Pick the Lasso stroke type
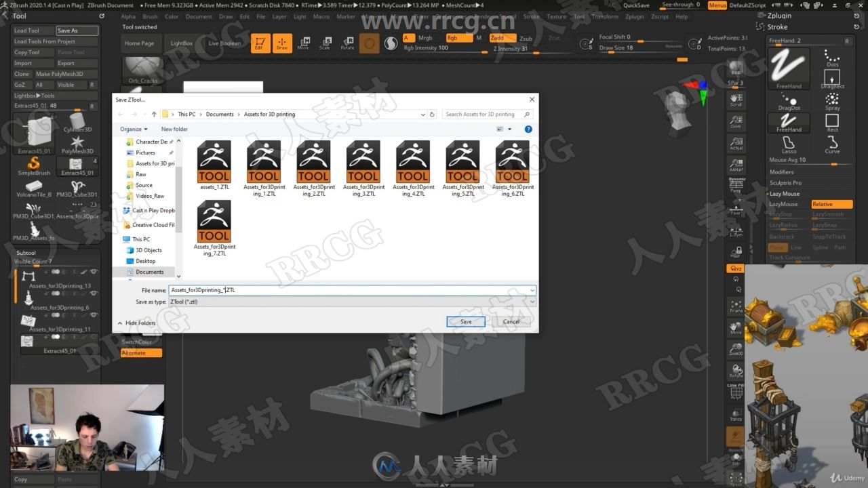This screenshot has width=868, height=488. 789,144
